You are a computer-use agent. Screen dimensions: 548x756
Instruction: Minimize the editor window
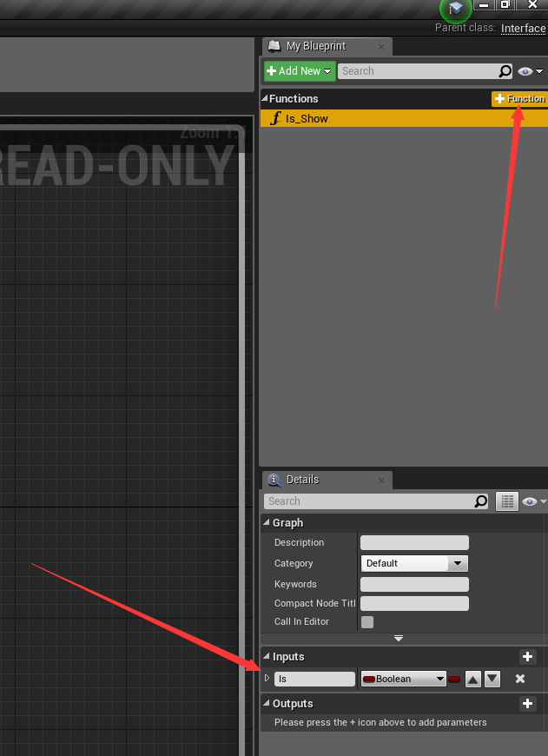485,4
